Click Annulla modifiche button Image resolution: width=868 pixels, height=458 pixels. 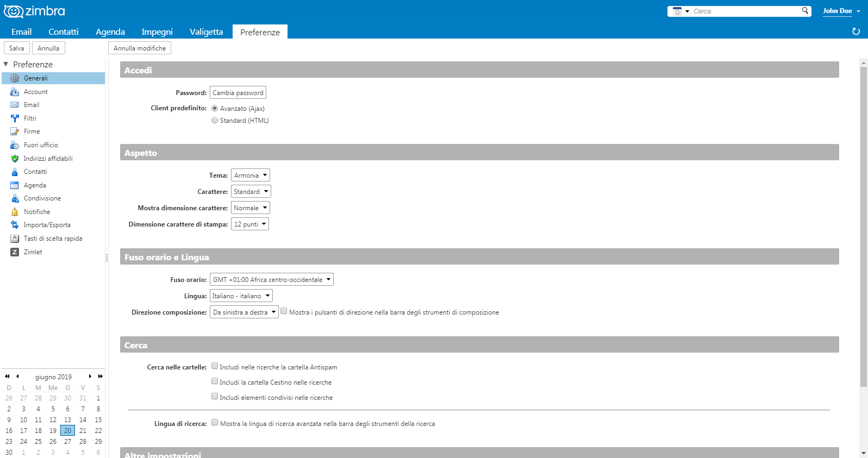pyautogui.click(x=140, y=48)
